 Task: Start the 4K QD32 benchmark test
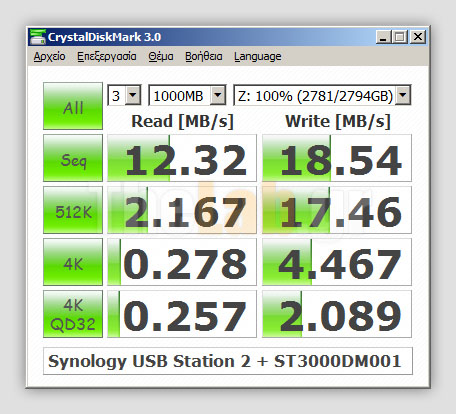(73, 314)
